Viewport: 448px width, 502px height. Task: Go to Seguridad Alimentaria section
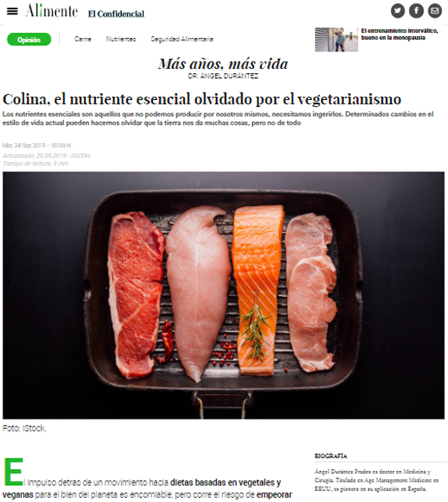click(182, 39)
